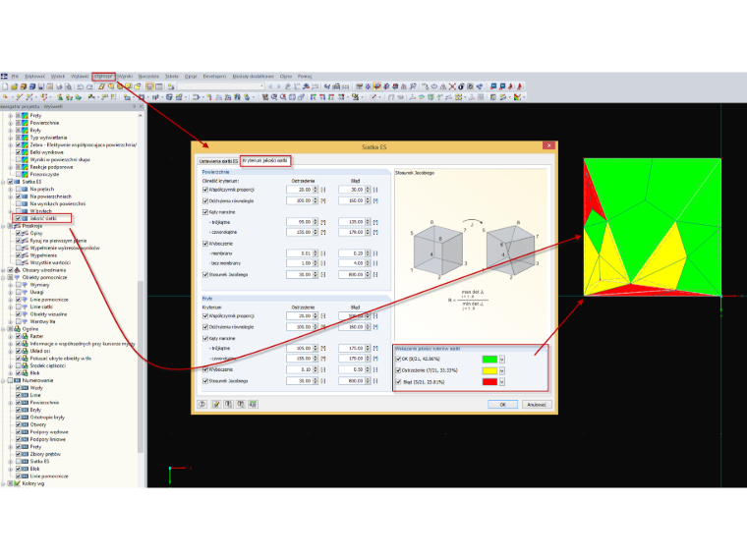Viewport: 747px width, 560px height.
Task: Expand the Siatka ES tree node
Action: 3,182
